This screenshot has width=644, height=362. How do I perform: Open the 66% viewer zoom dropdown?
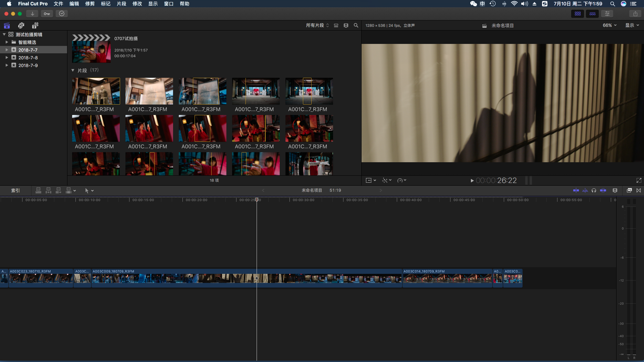(609, 25)
